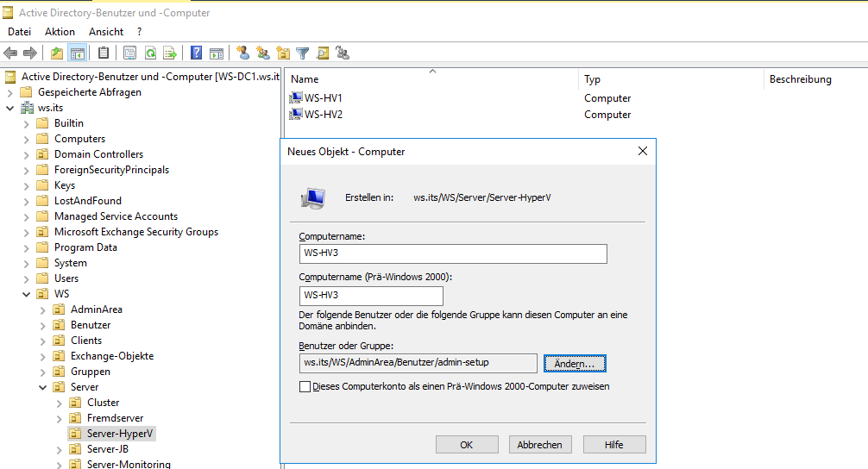Go up one level with folder icon
This screenshot has height=469, width=868.
click(x=56, y=53)
